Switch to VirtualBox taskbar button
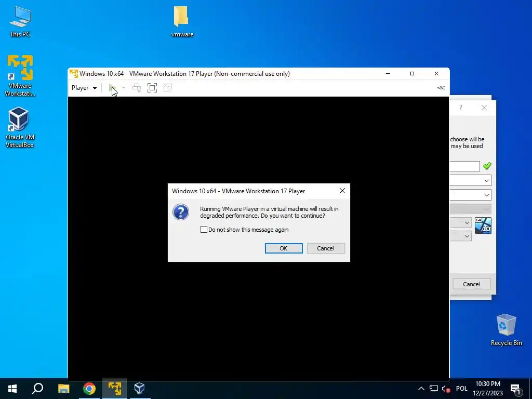Screen dimensions: 532x399 [139, 389]
